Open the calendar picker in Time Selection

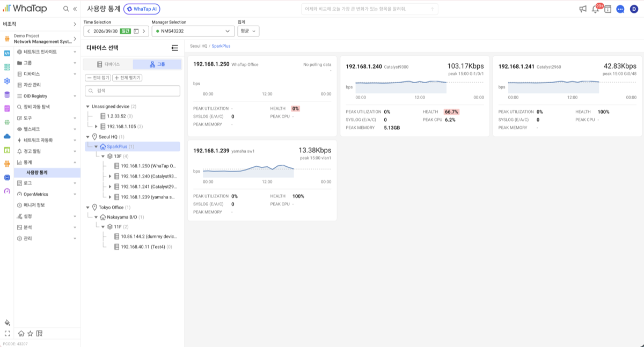[136, 31]
